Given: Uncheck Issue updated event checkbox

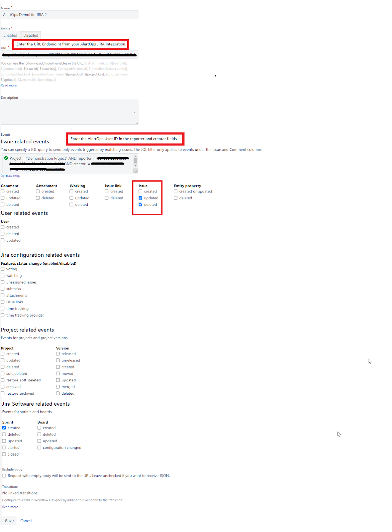Looking at the screenshot, I should pos(141,198).
